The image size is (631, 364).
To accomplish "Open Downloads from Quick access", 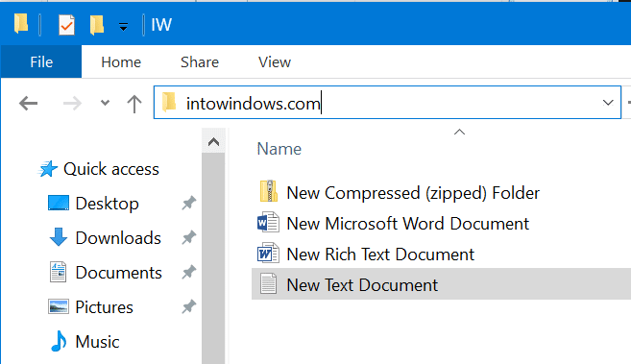I will [118, 238].
